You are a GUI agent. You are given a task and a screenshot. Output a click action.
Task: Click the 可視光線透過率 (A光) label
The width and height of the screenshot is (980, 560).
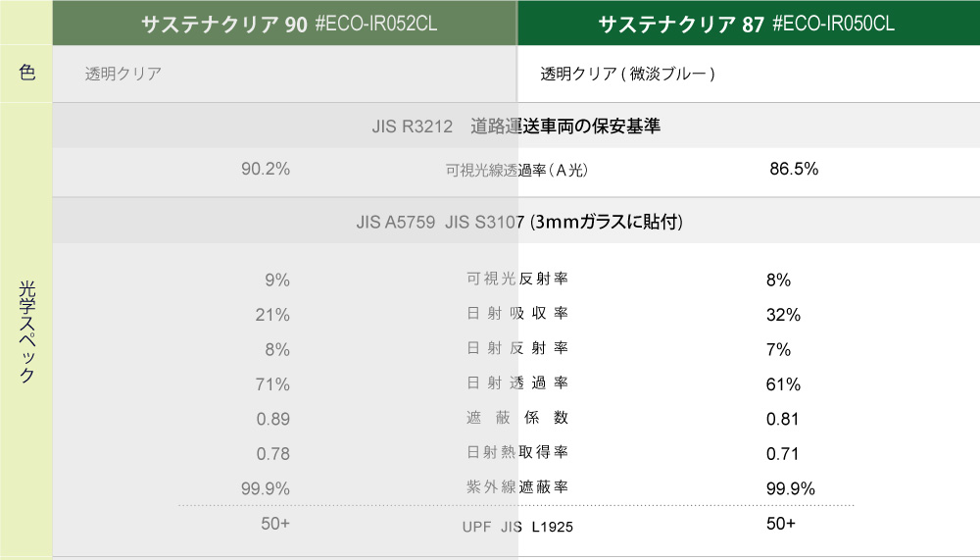pos(516,170)
